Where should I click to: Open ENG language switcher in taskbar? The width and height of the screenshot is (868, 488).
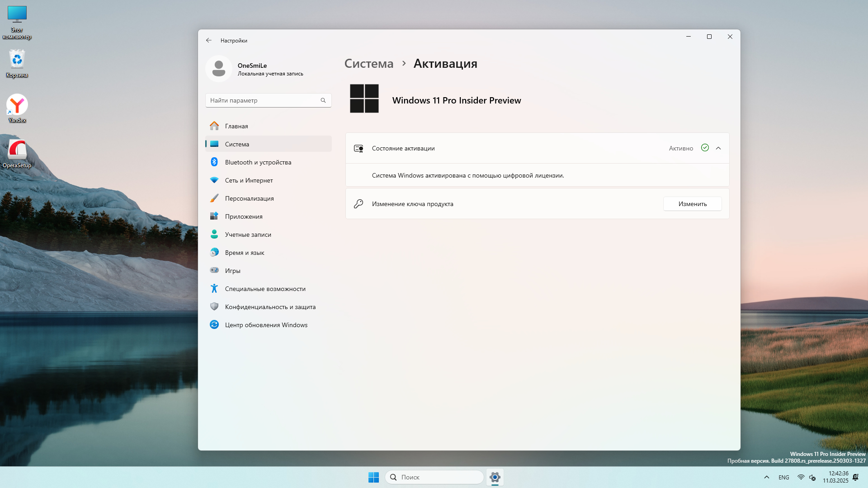pyautogui.click(x=784, y=477)
